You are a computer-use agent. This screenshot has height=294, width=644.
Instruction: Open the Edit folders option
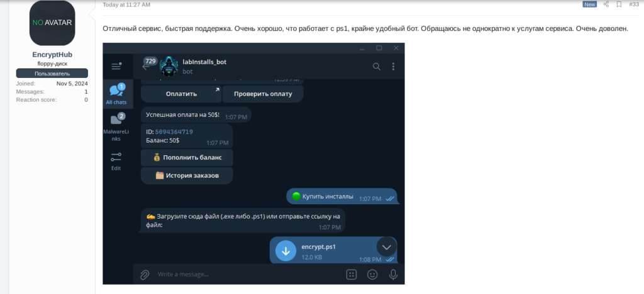coord(116,161)
